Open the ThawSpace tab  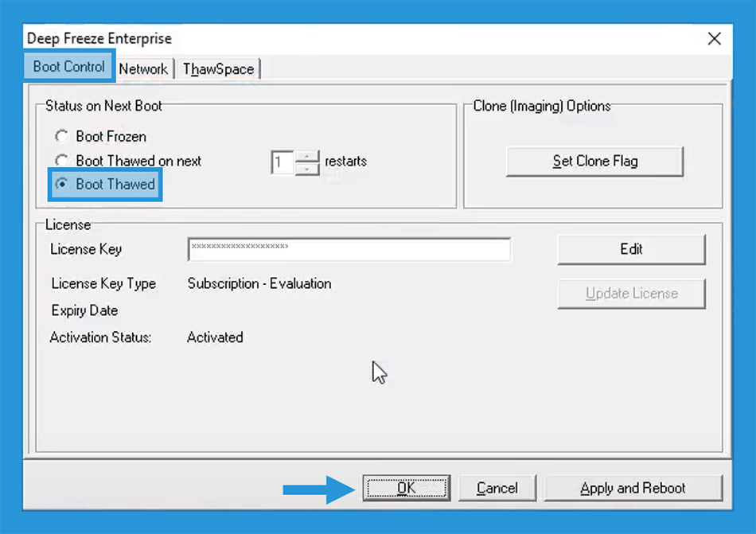click(218, 69)
